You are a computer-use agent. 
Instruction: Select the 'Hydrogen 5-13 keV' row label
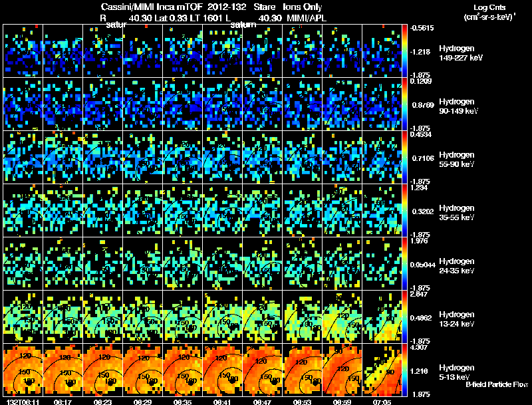point(457,372)
